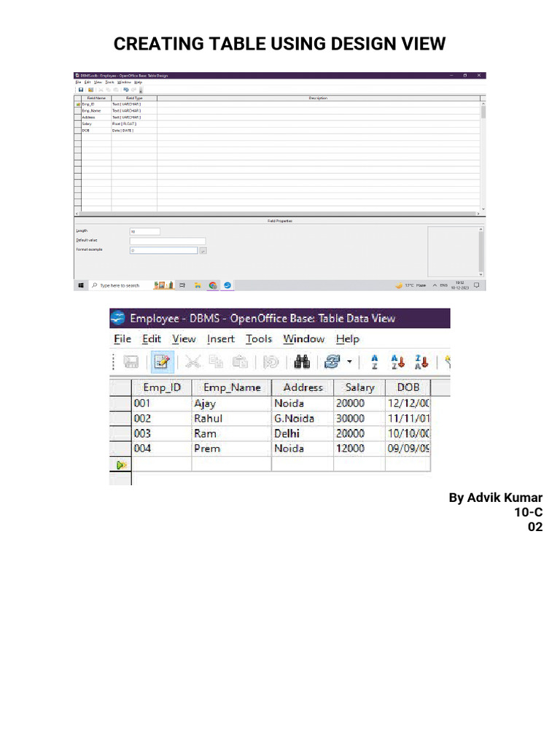The width and height of the screenshot is (560, 747).
Task: Click the Sort Descending icon
Action: [x=421, y=362]
